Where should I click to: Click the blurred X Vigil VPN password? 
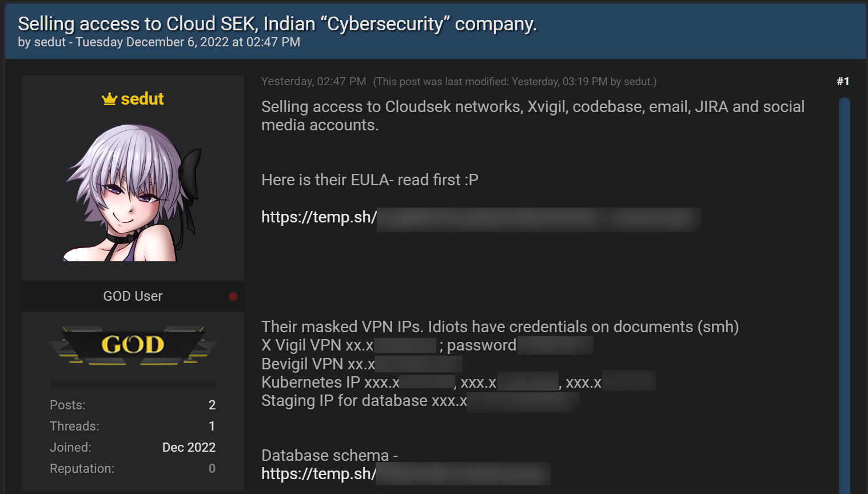tap(555, 345)
